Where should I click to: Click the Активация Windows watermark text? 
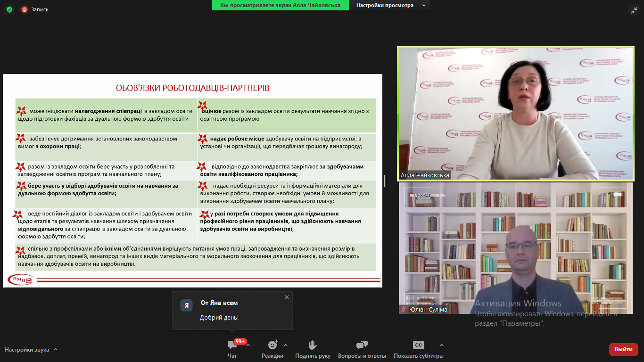pyautogui.click(x=518, y=303)
